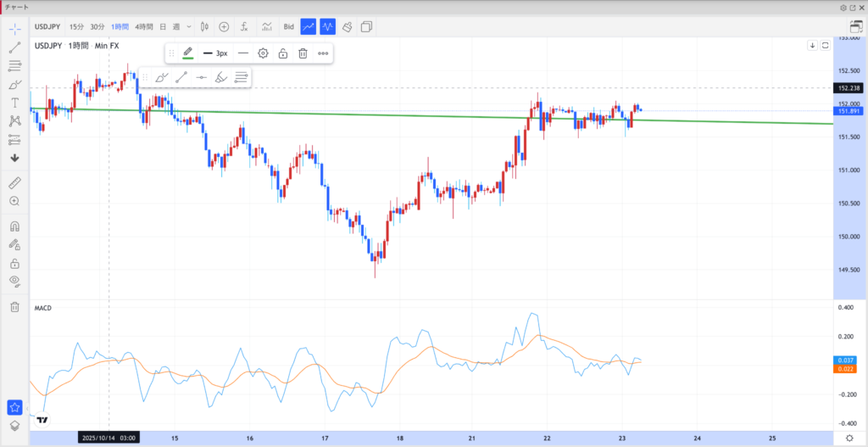Switch to the 15分 timeframe
Viewport: 868px width, 447px height.
point(76,27)
